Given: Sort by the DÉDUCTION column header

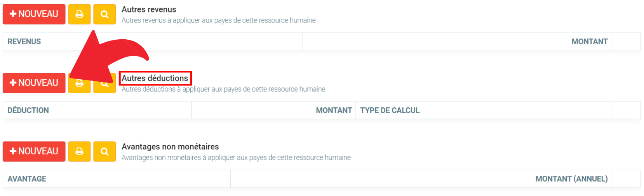Looking at the screenshot, I should [x=28, y=110].
